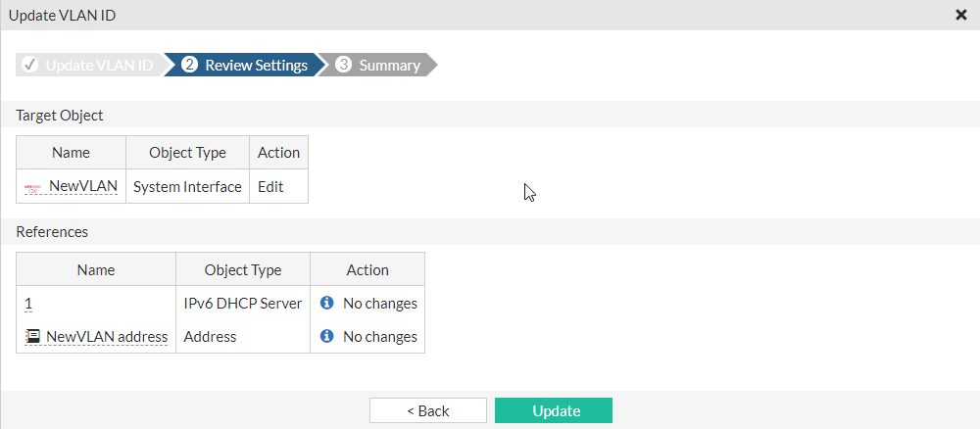
Task: Open the reference named 1
Action: click(28, 304)
